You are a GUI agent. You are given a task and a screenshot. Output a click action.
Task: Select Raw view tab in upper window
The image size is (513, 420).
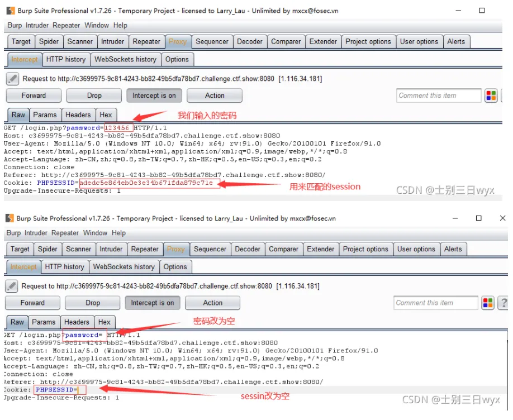point(18,115)
